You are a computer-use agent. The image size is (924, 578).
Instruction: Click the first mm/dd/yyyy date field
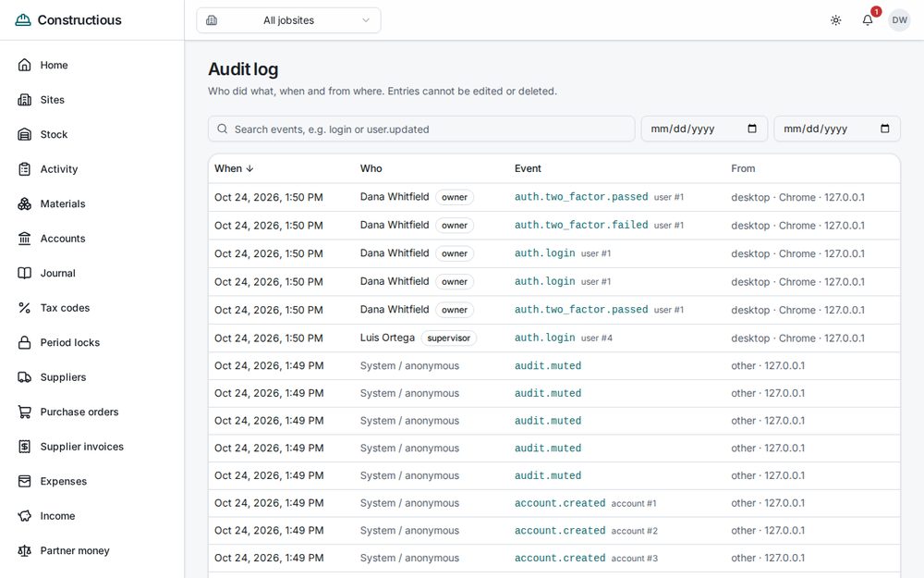704,129
